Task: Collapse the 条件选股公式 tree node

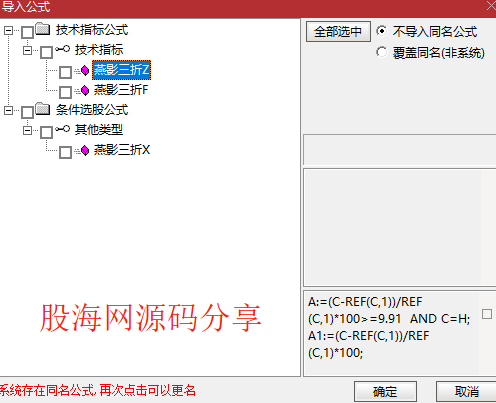Action: point(8,110)
